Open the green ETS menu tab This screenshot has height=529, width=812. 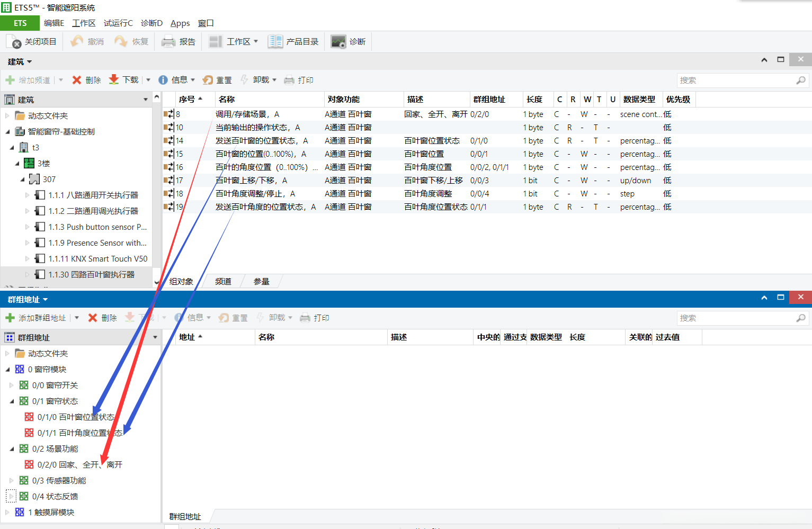click(x=20, y=23)
